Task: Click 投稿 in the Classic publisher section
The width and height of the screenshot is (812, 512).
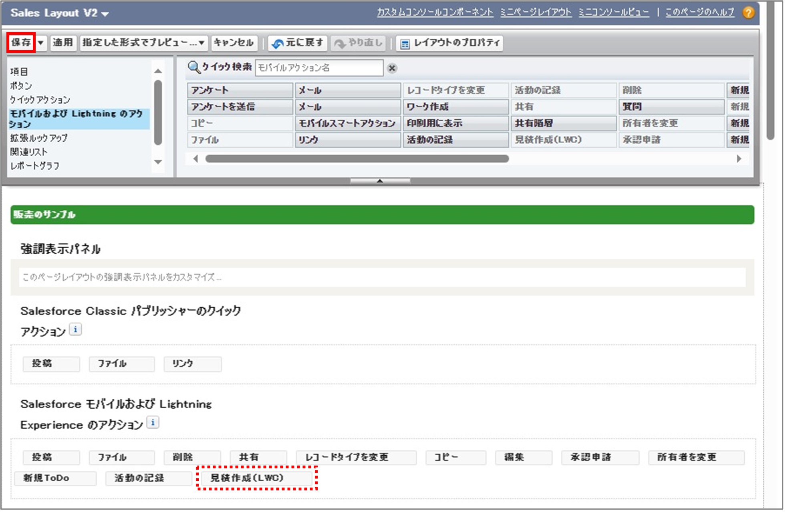Action: pyautogui.click(x=51, y=363)
